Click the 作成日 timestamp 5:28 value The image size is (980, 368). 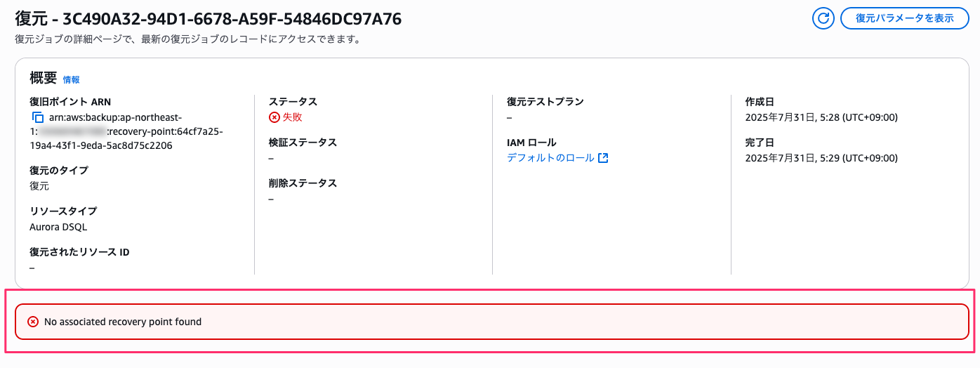click(x=822, y=117)
